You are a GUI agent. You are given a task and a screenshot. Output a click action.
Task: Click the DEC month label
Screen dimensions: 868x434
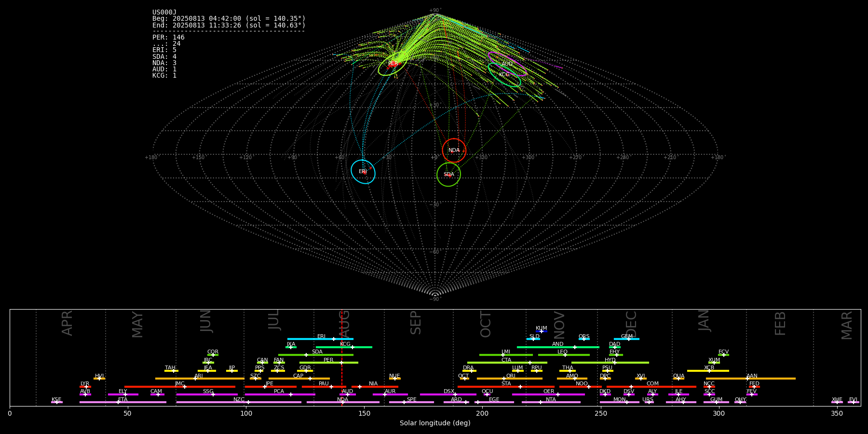point(631,324)
